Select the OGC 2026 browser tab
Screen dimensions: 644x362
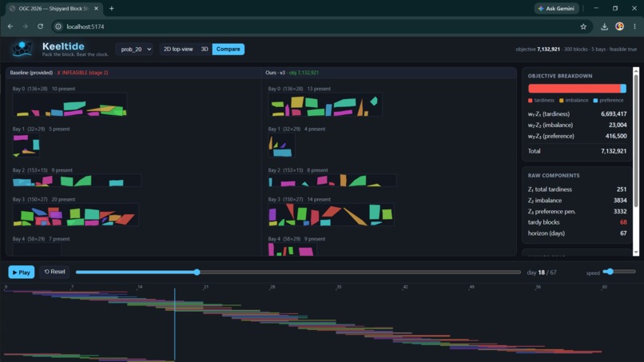coord(54,8)
